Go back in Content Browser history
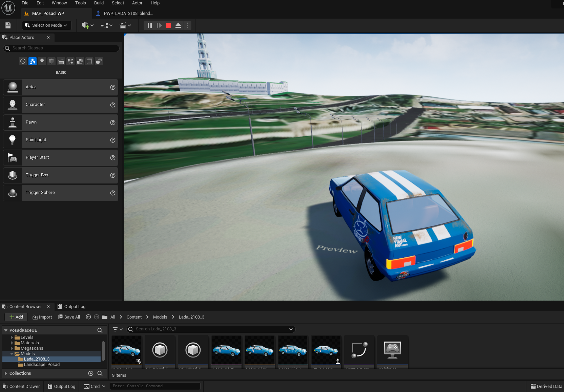The width and height of the screenshot is (564, 392). (88, 317)
